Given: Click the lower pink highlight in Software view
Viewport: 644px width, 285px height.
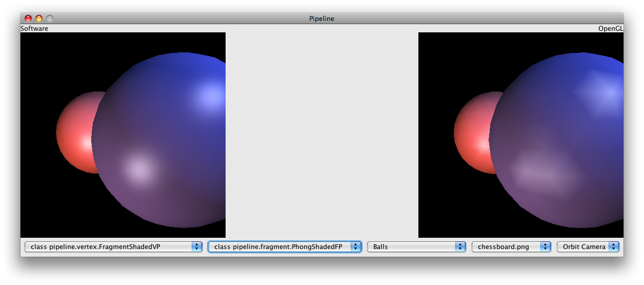Looking at the screenshot, I should [138, 168].
